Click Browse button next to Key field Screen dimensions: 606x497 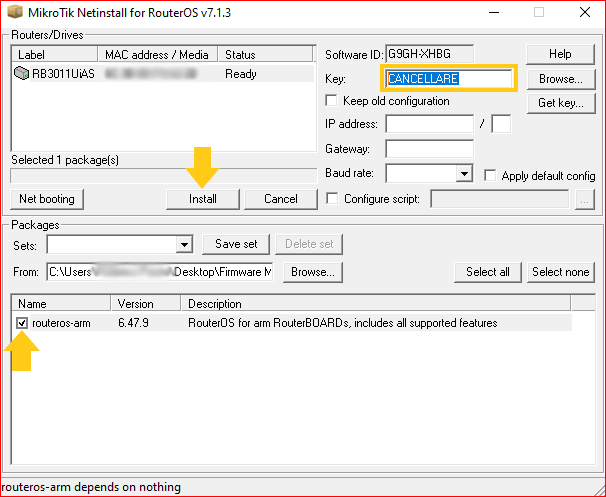561,79
